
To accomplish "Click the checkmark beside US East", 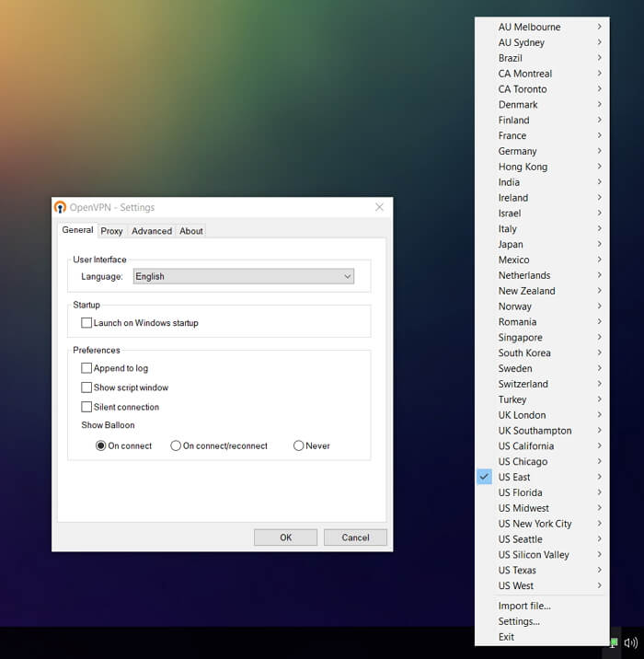I will pyautogui.click(x=484, y=477).
